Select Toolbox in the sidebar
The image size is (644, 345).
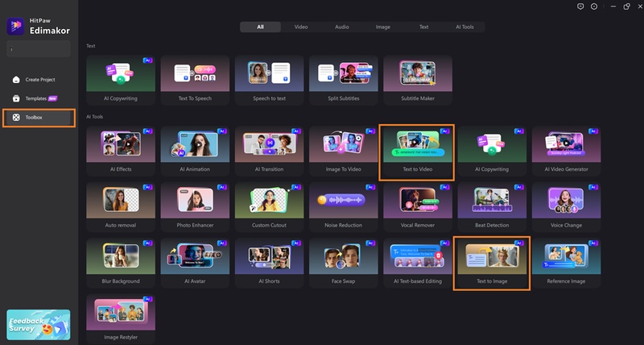pyautogui.click(x=39, y=118)
